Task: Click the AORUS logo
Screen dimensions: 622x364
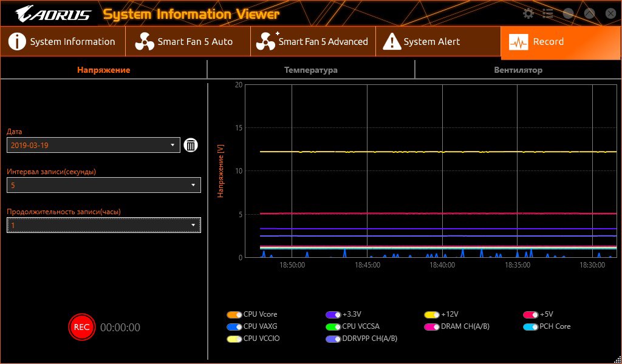Action: coord(53,14)
